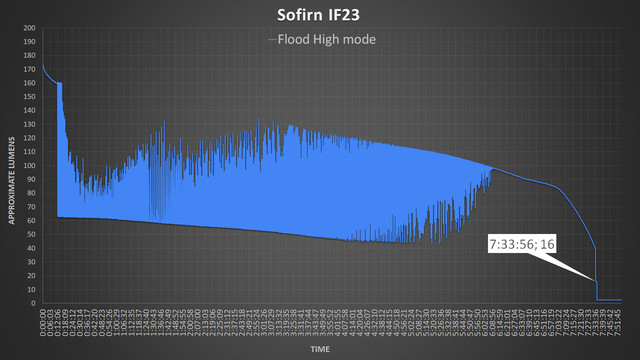
Task: Click the y-axis value 150
Action: (x=29, y=97)
